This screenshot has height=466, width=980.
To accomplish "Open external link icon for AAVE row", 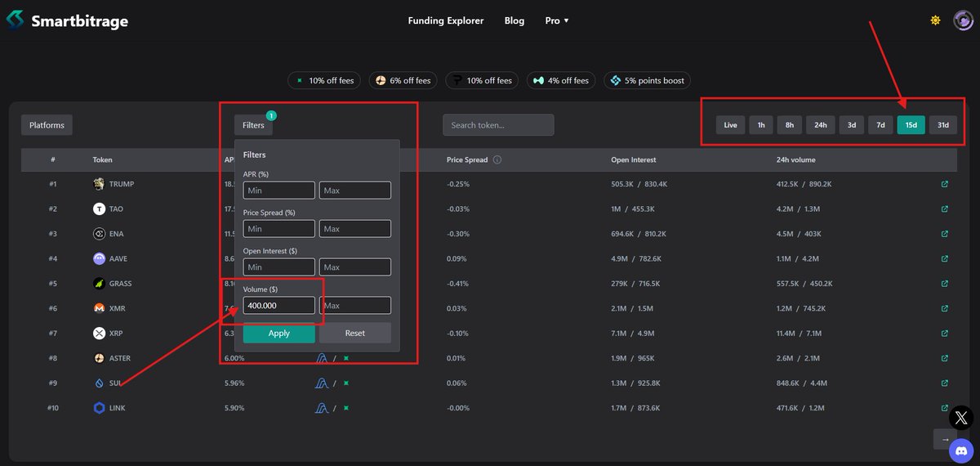I will (x=945, y=259).
